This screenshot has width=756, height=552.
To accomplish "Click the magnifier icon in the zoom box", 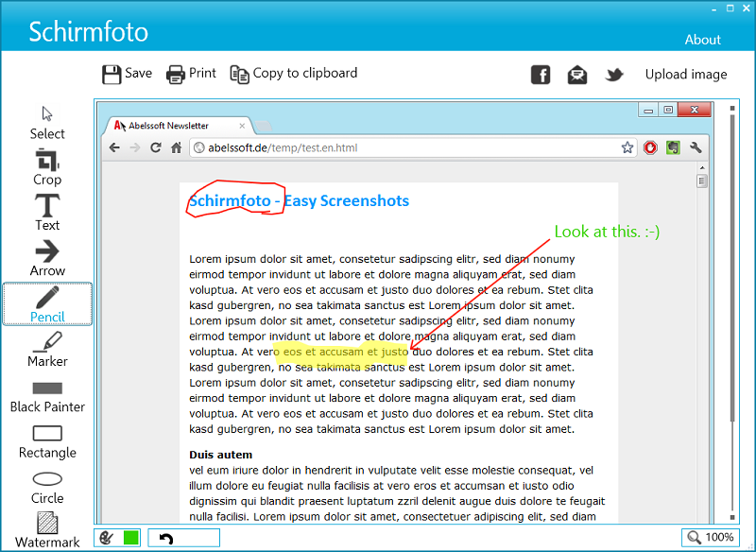I will [x=695, y=537].
